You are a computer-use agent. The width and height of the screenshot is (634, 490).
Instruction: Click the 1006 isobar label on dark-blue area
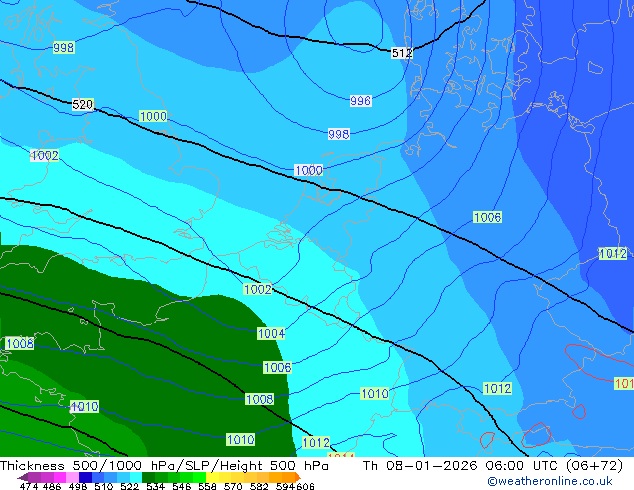point(487,217)
